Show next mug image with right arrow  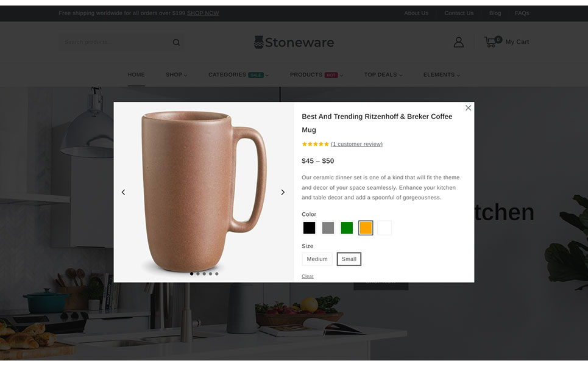tap(283, 192)
